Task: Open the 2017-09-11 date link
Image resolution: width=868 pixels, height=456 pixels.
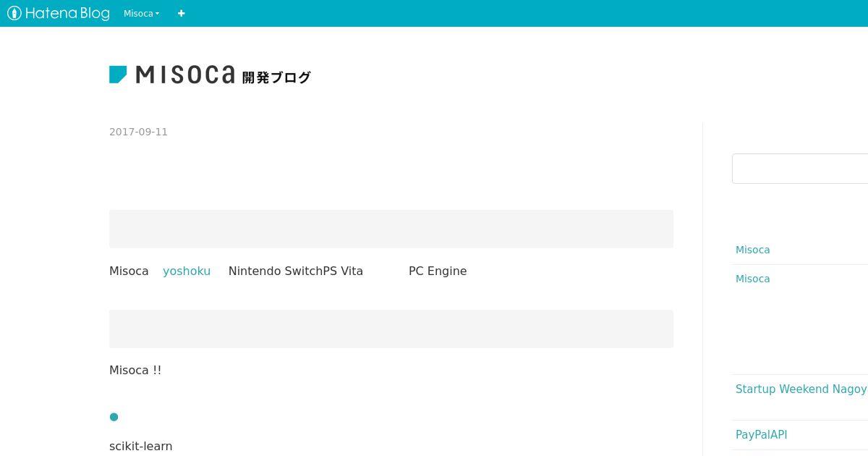Action: [138, 132]
